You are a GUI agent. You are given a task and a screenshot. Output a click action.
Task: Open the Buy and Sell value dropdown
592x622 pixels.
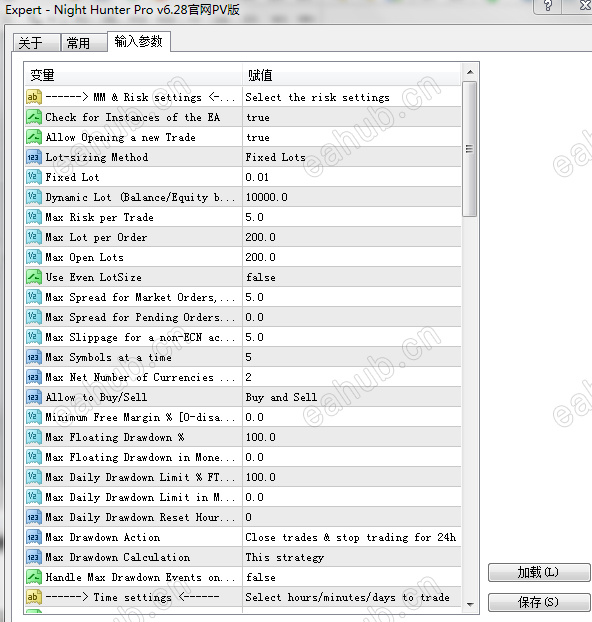(352, 397)
